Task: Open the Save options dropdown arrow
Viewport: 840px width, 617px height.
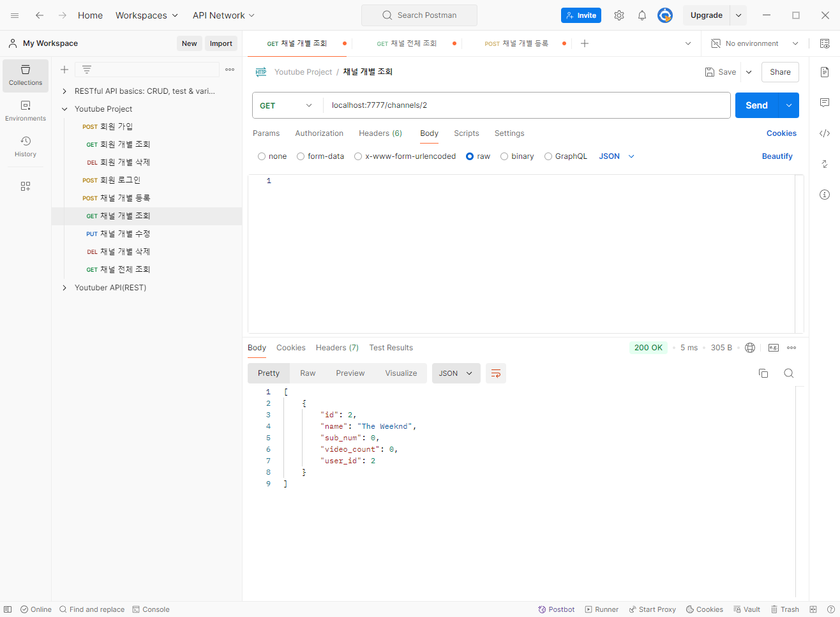Action: 749,72
